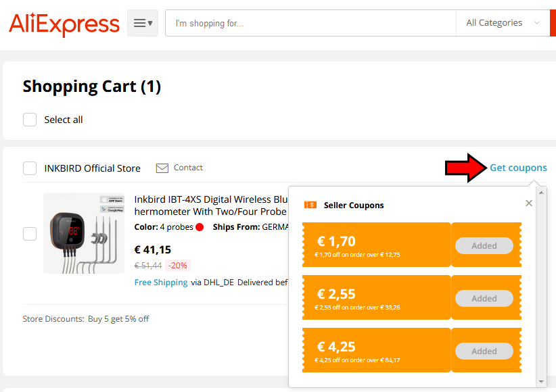
Task: Click the coupon popup scroll up arrow
Action: 541,193
